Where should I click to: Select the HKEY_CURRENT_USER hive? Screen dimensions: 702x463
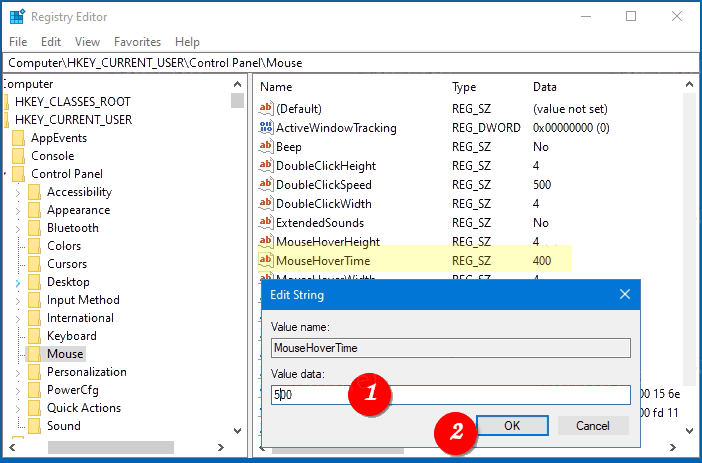[x=73, y=120]
